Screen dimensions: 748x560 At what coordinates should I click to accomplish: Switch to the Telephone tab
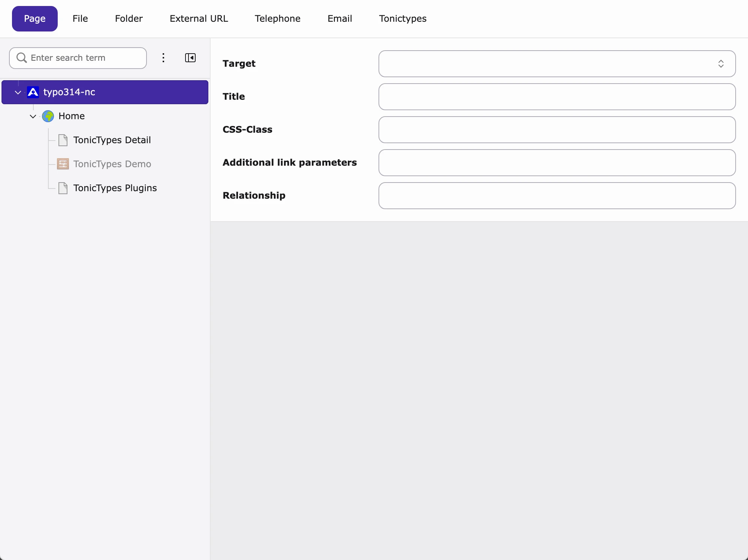click(x=278, y=19)
